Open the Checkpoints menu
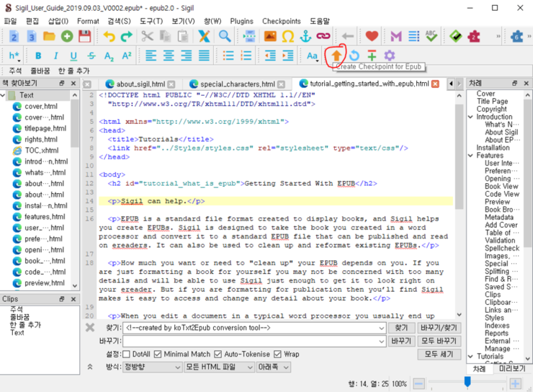Image resolution: width=533 pixels, height=392 pixels. tap(282, 21)
